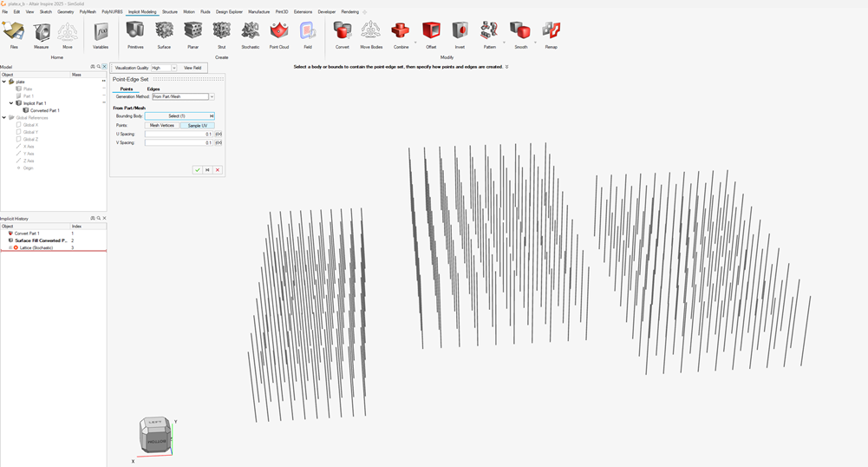868x467 pixels.
Task: Open the Variables manager
Action: [x=101, y=33]
